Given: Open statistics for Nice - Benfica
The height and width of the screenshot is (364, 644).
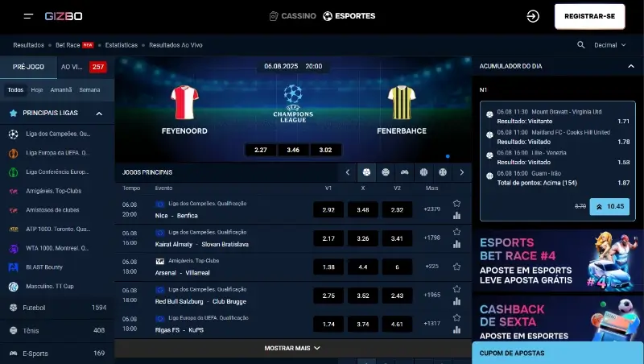Looking at the screenshot, I should click(456, 216).
